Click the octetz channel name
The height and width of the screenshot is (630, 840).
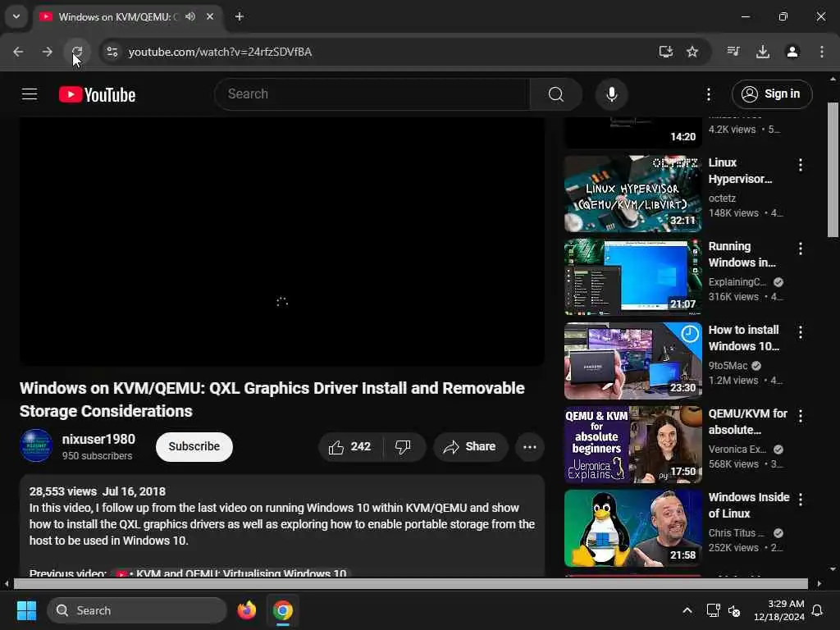(722, 199)
